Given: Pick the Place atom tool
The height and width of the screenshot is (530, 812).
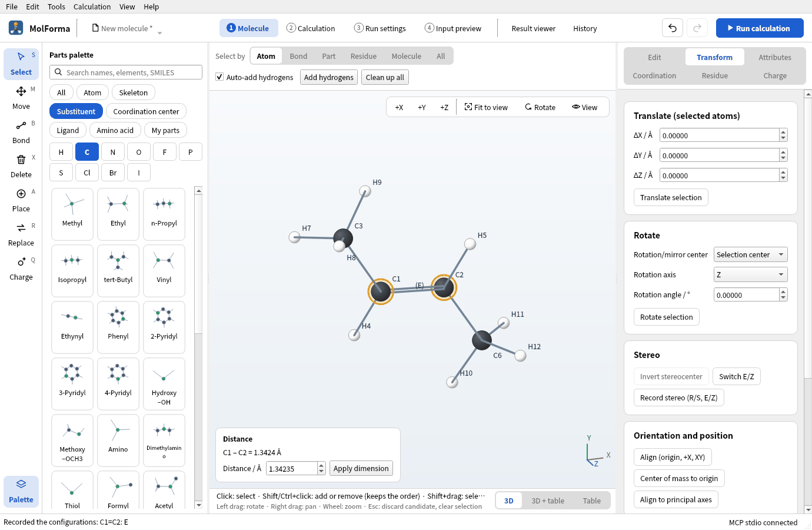Looking at the screenshot, I should [21, 200].
